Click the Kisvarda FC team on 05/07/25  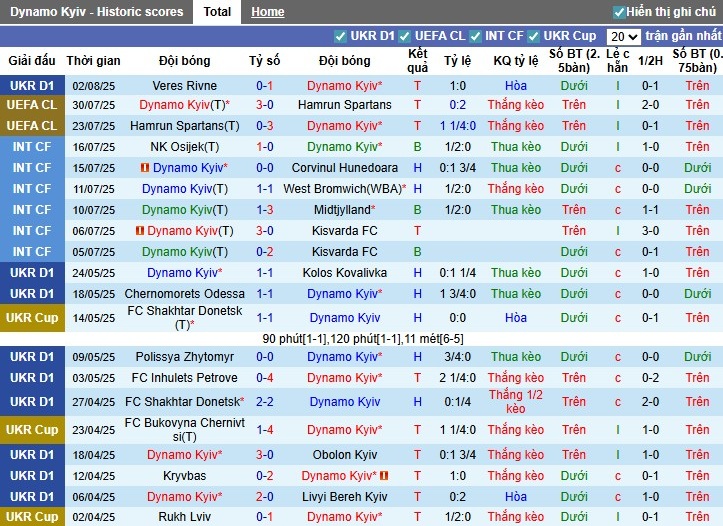click(x=344, y=252)
